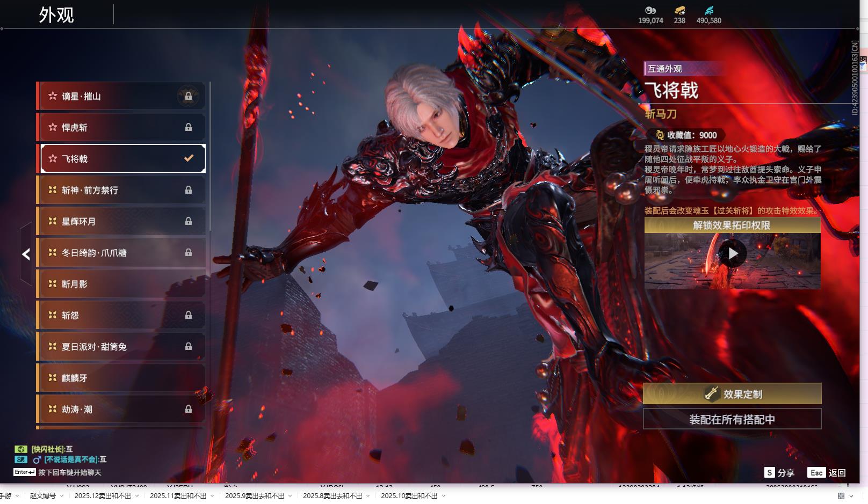The width and height of the screenshot is (868, 504).
Task: Click the lock icon on 斩怨
Action: pos(189,315)
